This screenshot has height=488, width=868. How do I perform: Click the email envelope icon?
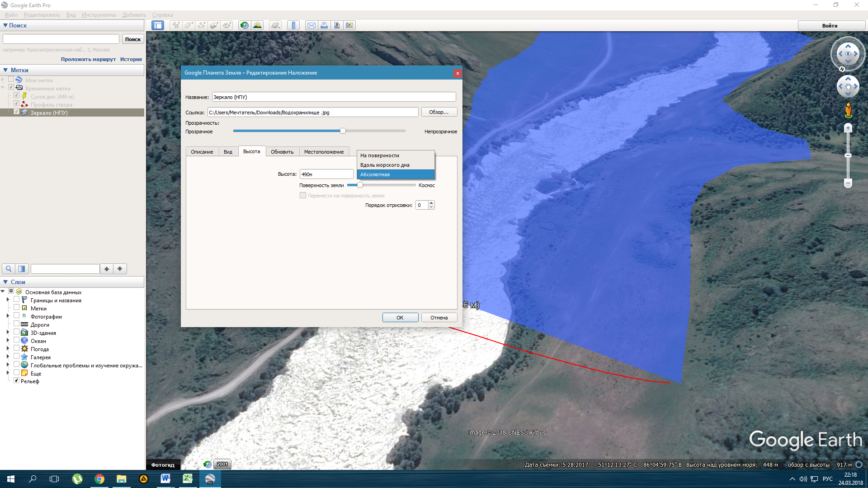point(311,25)
